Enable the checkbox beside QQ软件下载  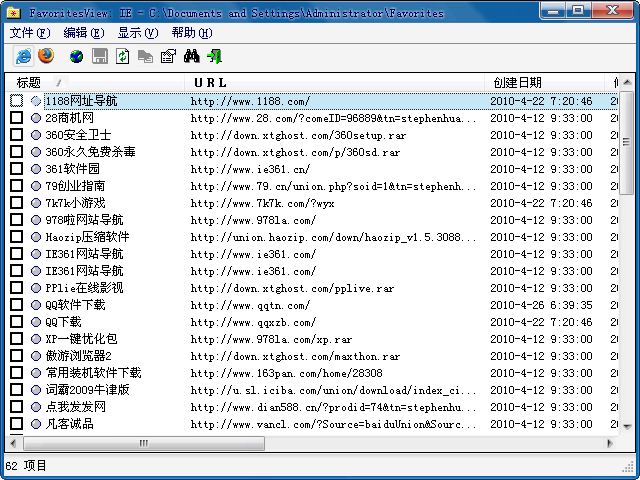[16, 305]
